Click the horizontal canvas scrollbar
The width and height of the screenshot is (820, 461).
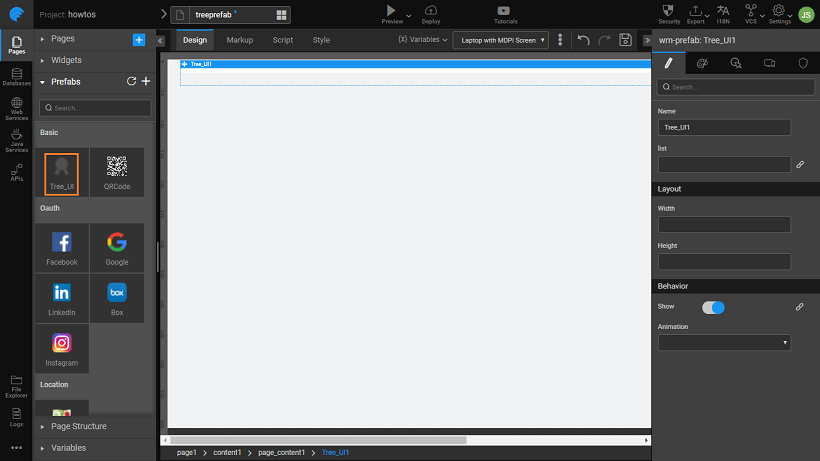coord(318,439)
